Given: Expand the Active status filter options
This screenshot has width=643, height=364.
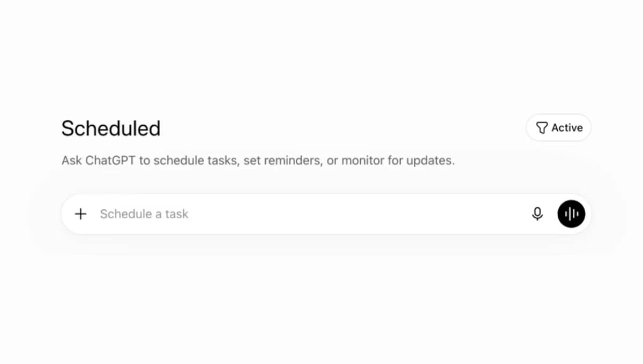Looking at the screenshot, I should click(559, 128).
